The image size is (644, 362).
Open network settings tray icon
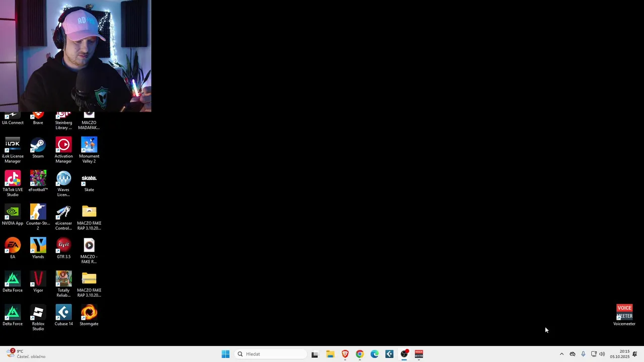(594, 354)
